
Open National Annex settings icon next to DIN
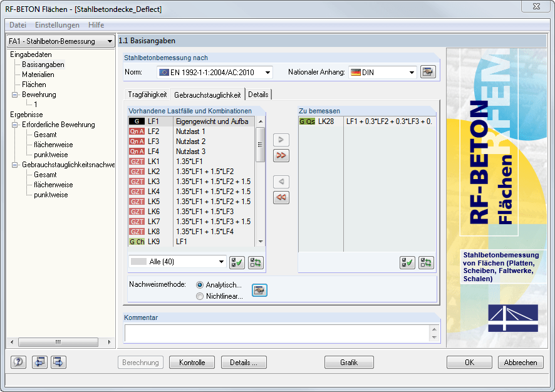click(428, 72)
